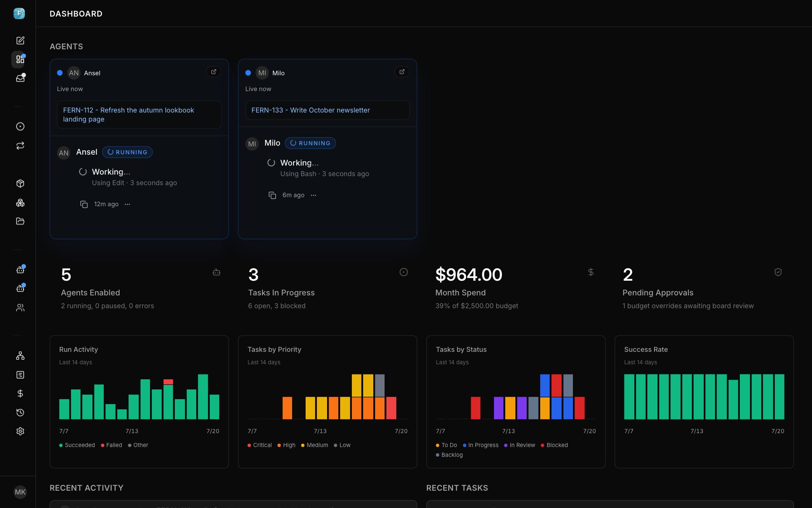Select the dashboard grid icon in sidebar
The image size is (812, 508).
coord(20,60)
